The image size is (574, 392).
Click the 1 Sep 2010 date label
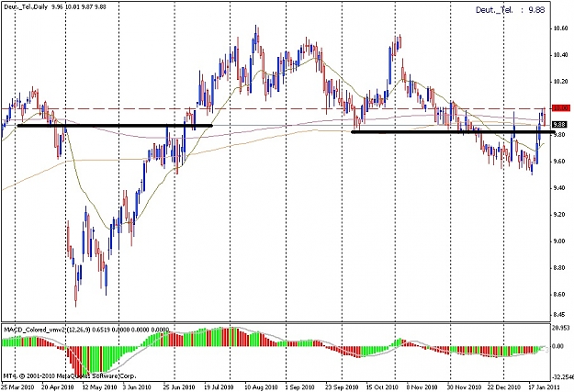click(299, 386)
